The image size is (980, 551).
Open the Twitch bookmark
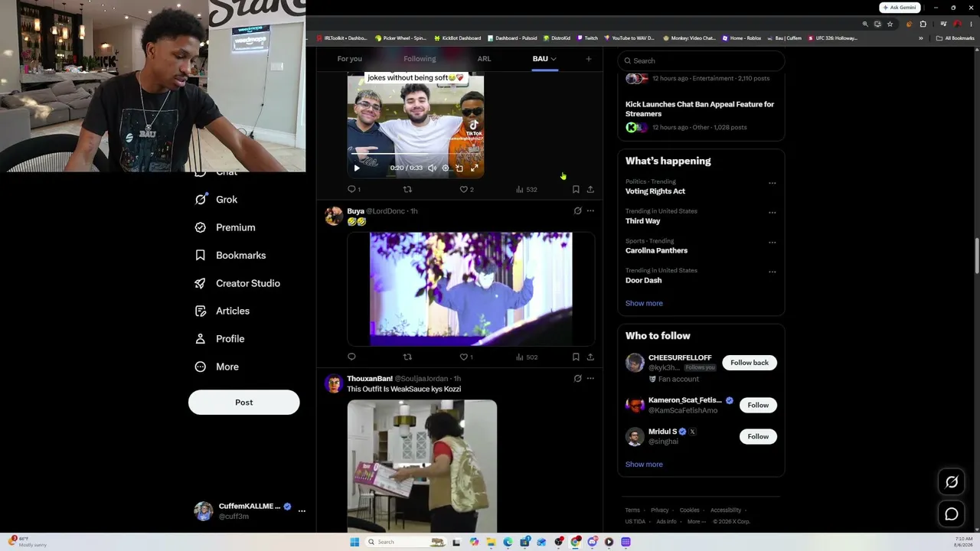point(588,38)
